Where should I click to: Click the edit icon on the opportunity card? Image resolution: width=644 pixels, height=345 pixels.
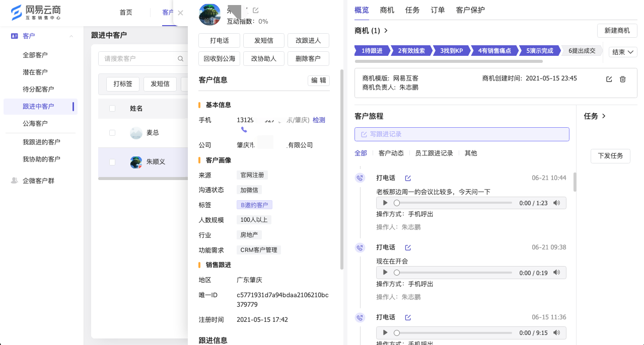[x=609, y=79]
